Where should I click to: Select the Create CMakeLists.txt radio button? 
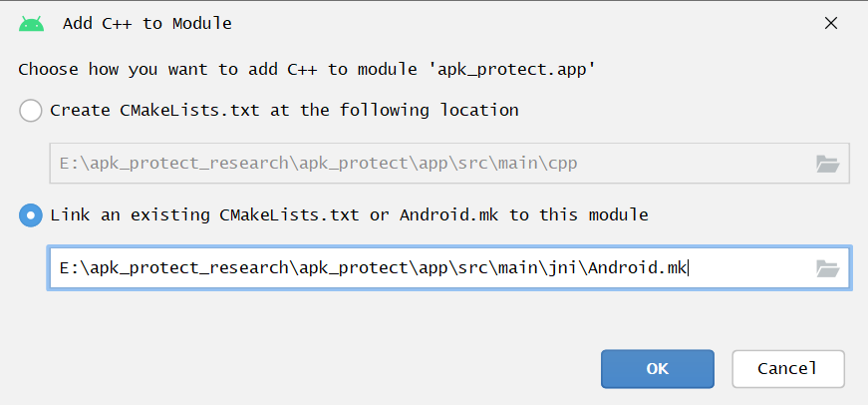tap(31, 110)
